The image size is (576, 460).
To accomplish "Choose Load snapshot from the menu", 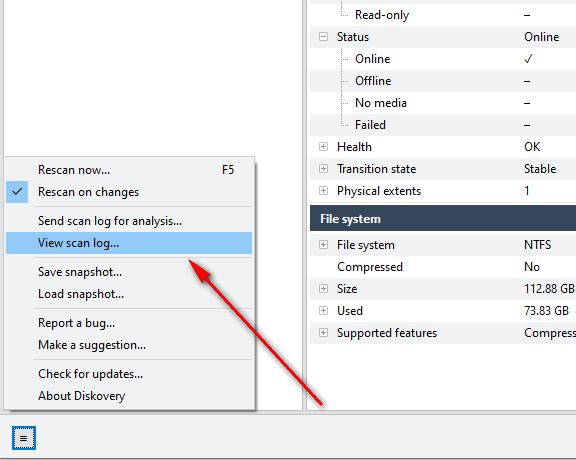I will 129,294.
